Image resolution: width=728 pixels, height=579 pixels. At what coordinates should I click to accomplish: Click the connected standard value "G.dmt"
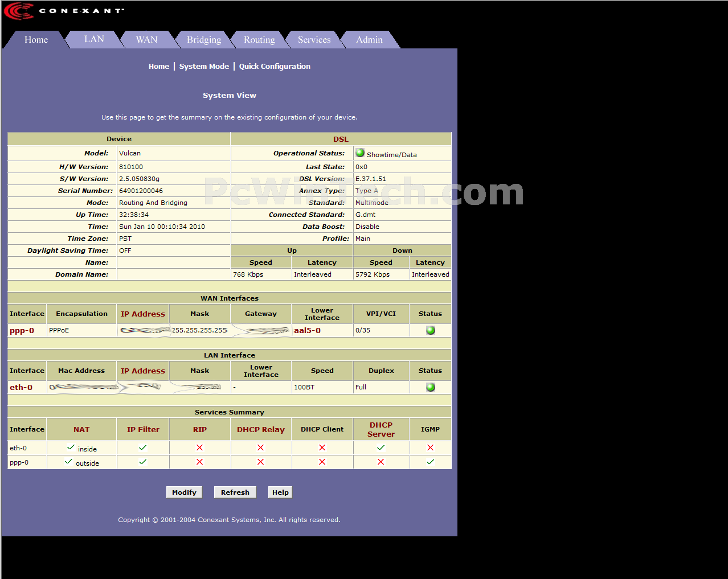coord(366,215)
